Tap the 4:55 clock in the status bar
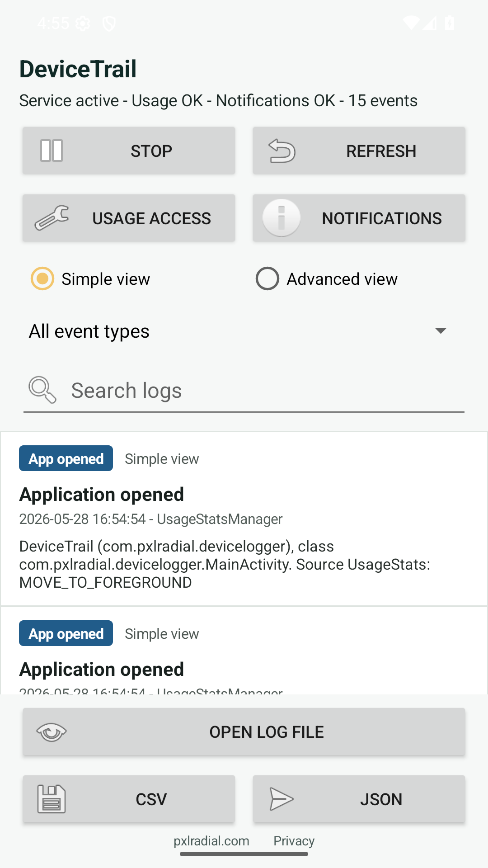 [53, 23]
